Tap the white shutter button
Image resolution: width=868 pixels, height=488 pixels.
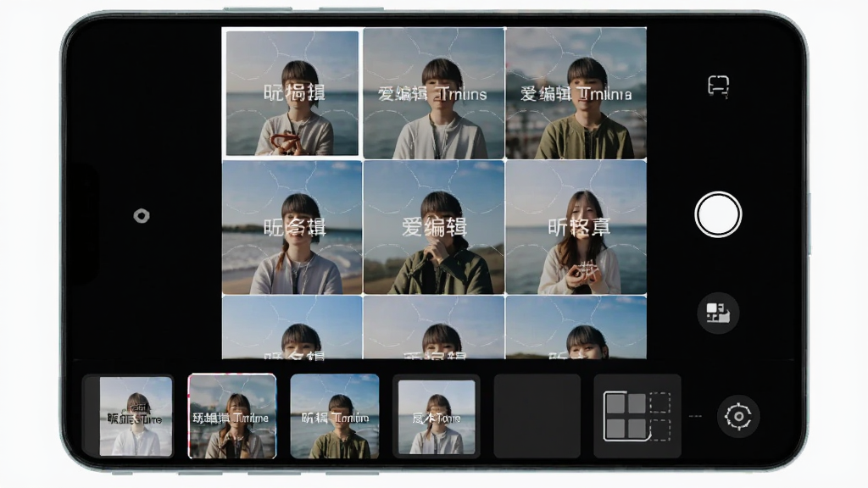click(718, 214)
